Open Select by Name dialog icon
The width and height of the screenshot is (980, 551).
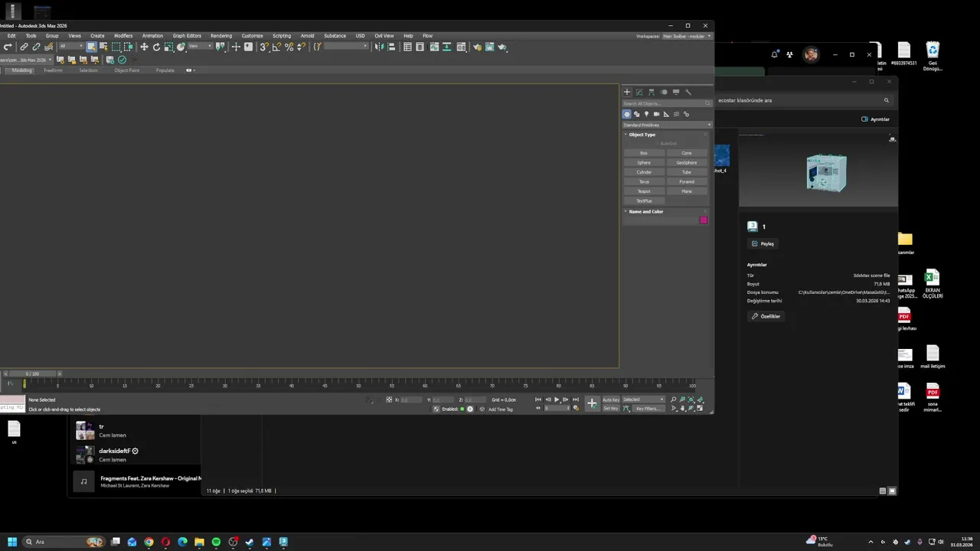coord(103,47)
